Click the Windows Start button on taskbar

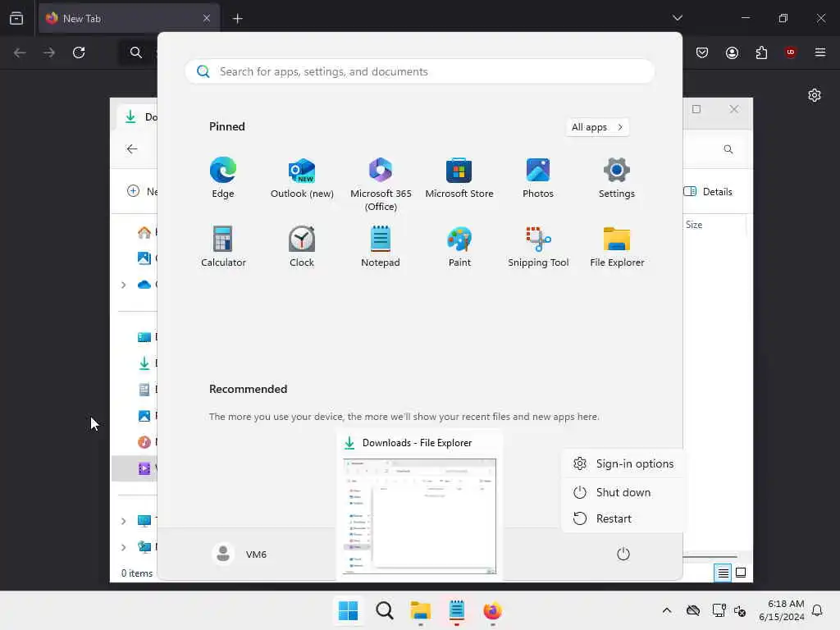(348, 610)
